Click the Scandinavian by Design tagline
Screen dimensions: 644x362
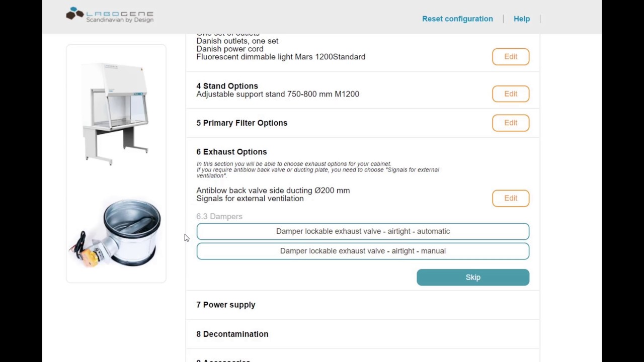[120, 20]
